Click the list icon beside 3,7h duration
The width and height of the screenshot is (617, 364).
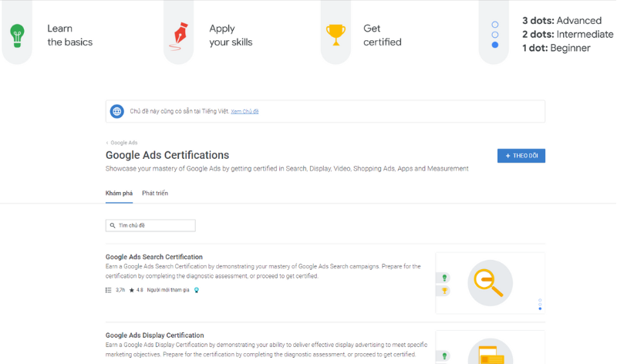point(108,290)
